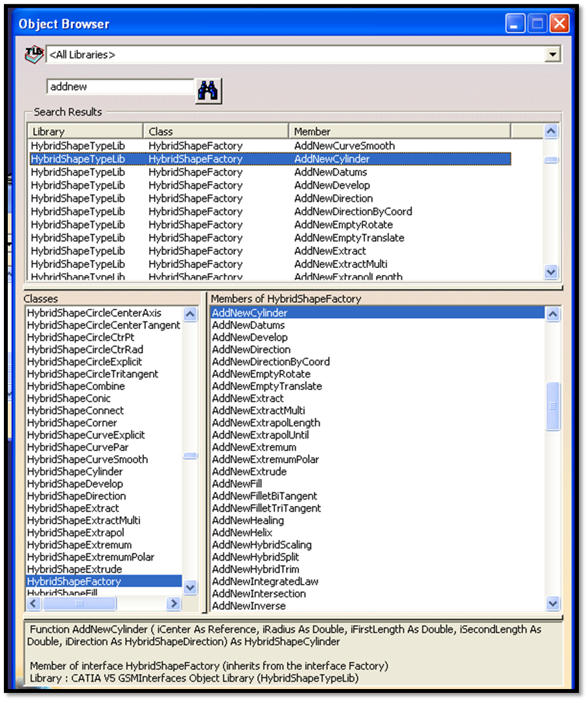Image resolution: width=588 pixels, height=702 pixels.
Task: Choose the AddNewIntegratedLaw member
Action: pyautogui.click(x=378, y=581)
